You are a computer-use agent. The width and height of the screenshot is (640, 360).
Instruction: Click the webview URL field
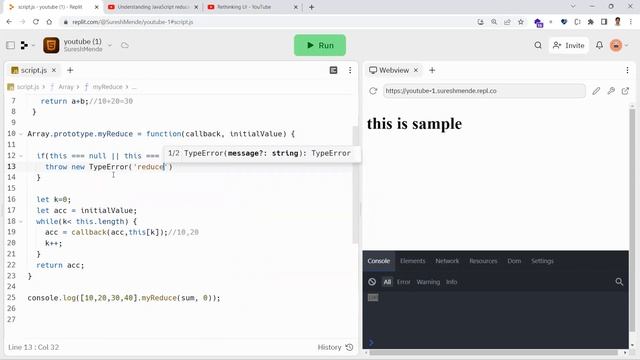484,91
